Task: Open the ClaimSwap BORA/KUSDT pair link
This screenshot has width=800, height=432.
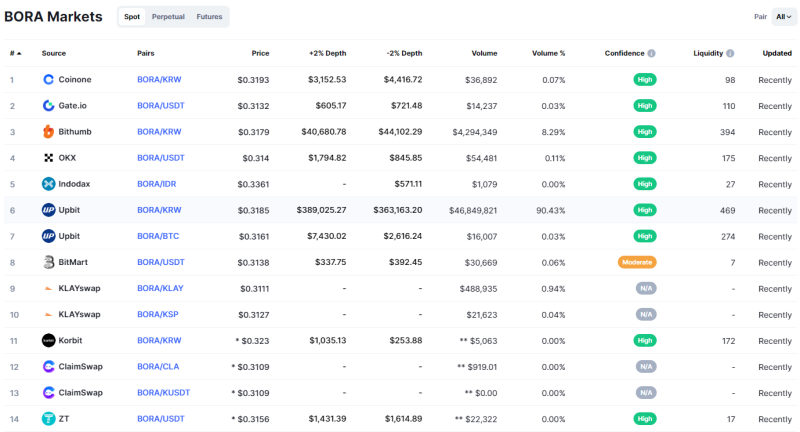Action: 163,393
